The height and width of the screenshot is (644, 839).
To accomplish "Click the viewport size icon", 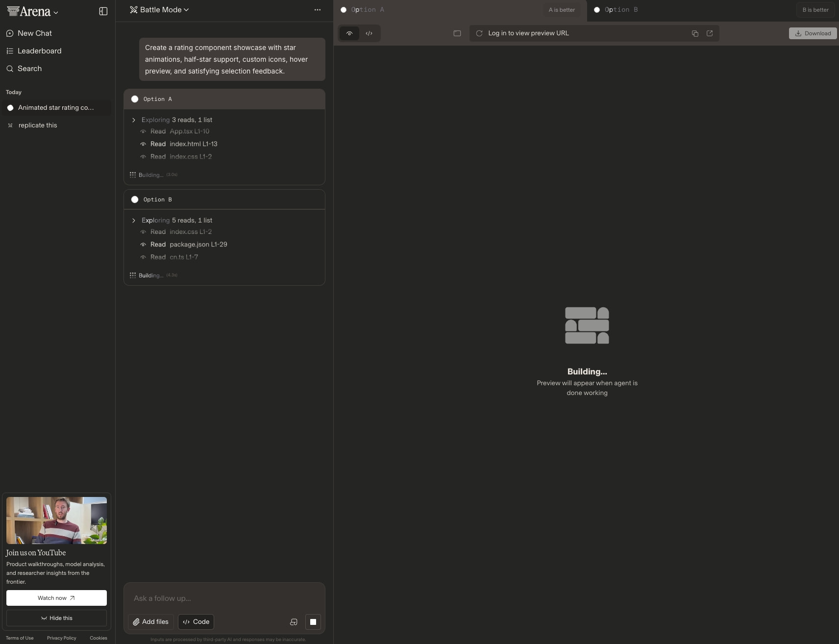I will (457, 33).
